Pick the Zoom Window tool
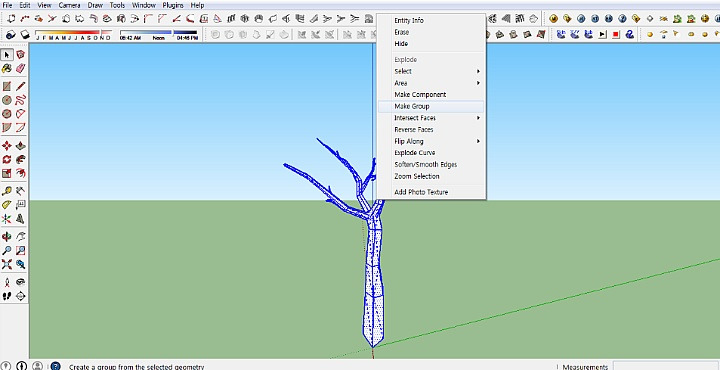The width and height of the screenshot is (720, 370). tap(21, 251)
